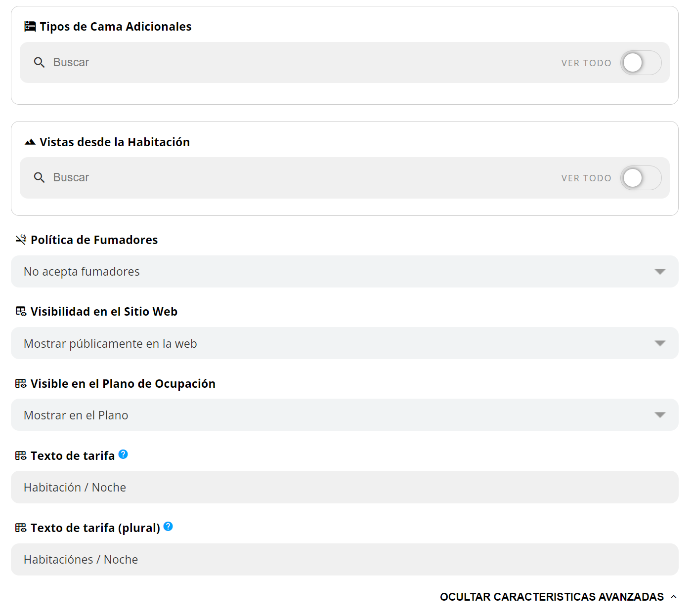This screenshot has height=616, width=693.
Task: Click the icon beside Visibilidad en el Sitio Web
Action: pyautogui.click(x=21, y=312)
